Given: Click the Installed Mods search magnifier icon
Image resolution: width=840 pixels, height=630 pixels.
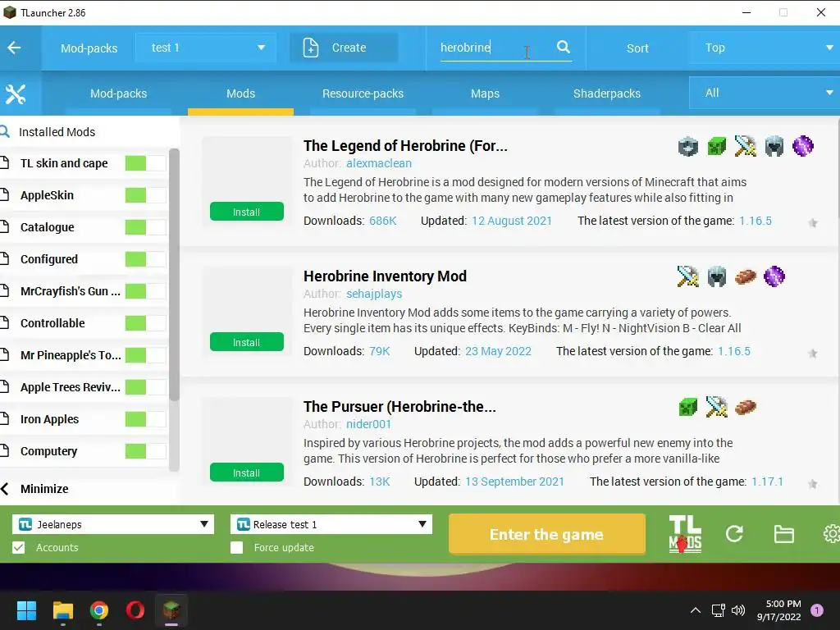Looking at the screenshot, I should pyautogui.click(x=5, y=132).
